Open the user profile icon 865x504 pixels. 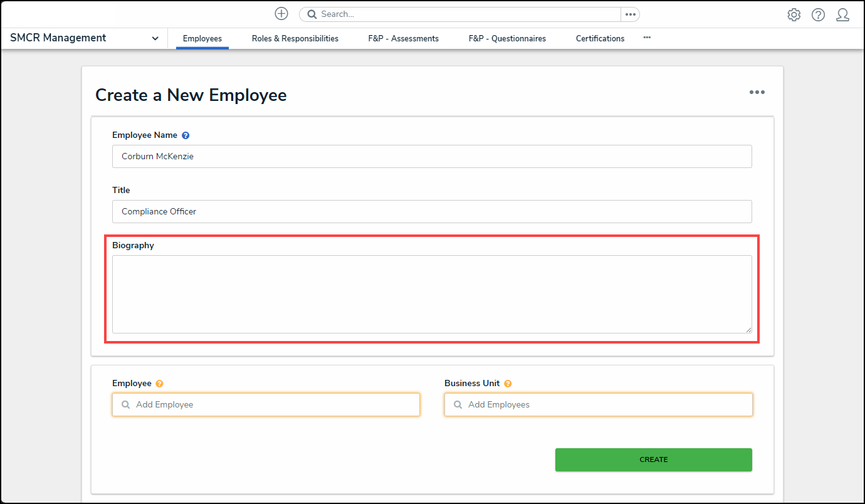point(842,15)
